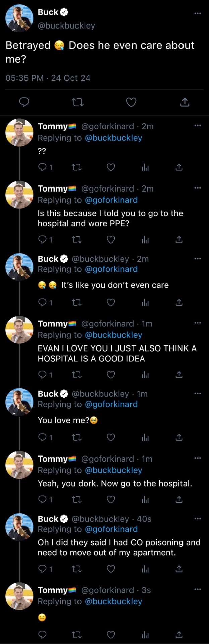209x644 pixels.
Task: Reply to 'Yeah, you dork' tweet
Action: 42,500
